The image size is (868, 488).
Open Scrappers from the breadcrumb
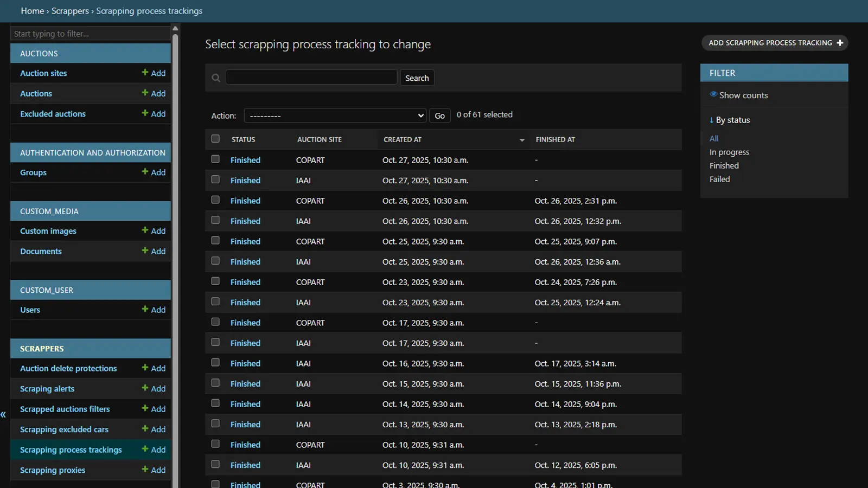coord(70,11)
